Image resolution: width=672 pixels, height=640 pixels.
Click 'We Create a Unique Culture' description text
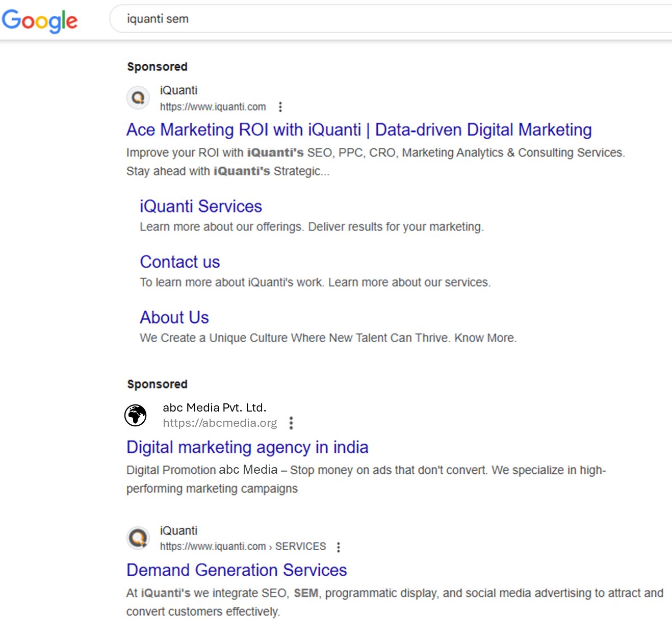pos(328,338)
